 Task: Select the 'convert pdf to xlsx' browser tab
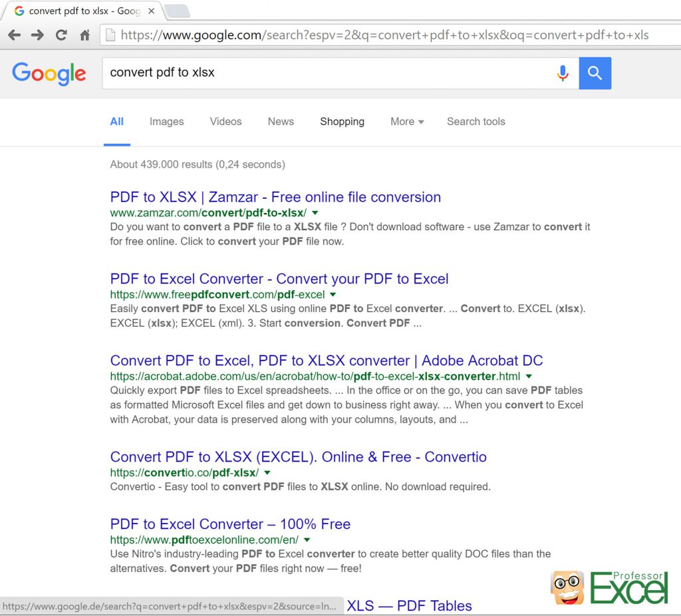coord(82,11)
